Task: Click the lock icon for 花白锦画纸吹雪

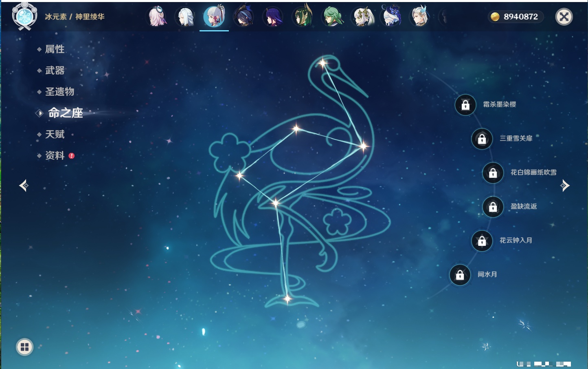Action: pos(493,173)
